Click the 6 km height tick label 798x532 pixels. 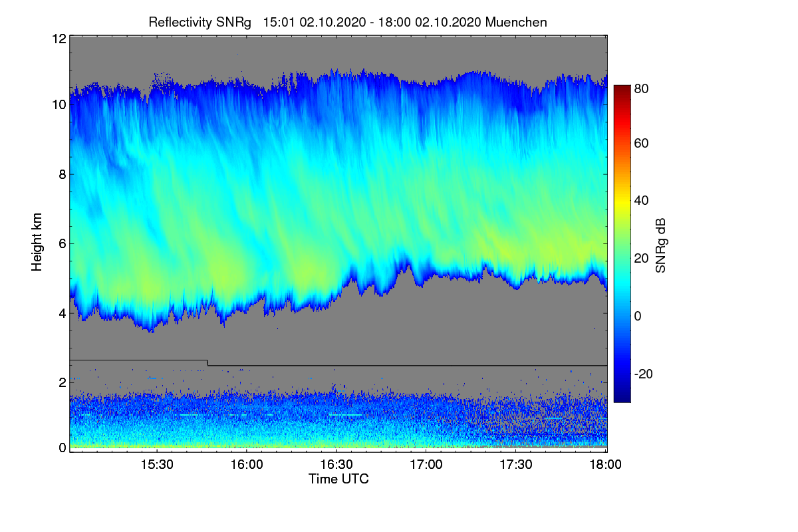tap(62, 243)
